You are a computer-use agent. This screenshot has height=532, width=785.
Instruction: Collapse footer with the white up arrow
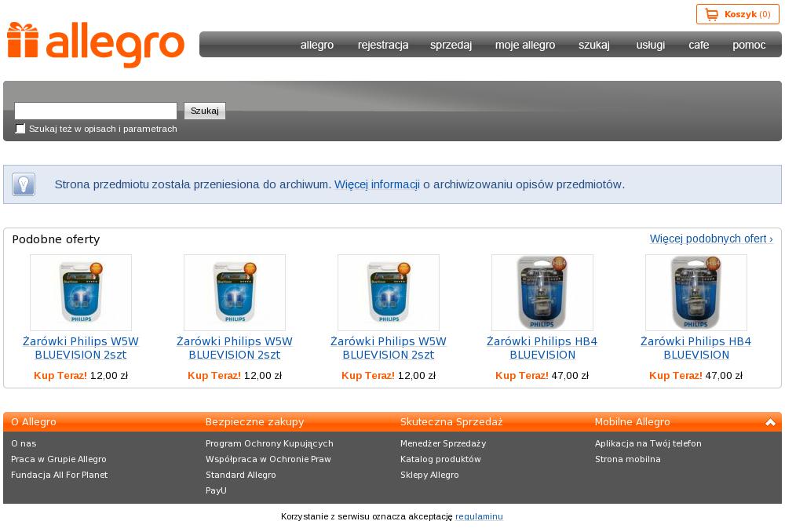pos(770,422)
